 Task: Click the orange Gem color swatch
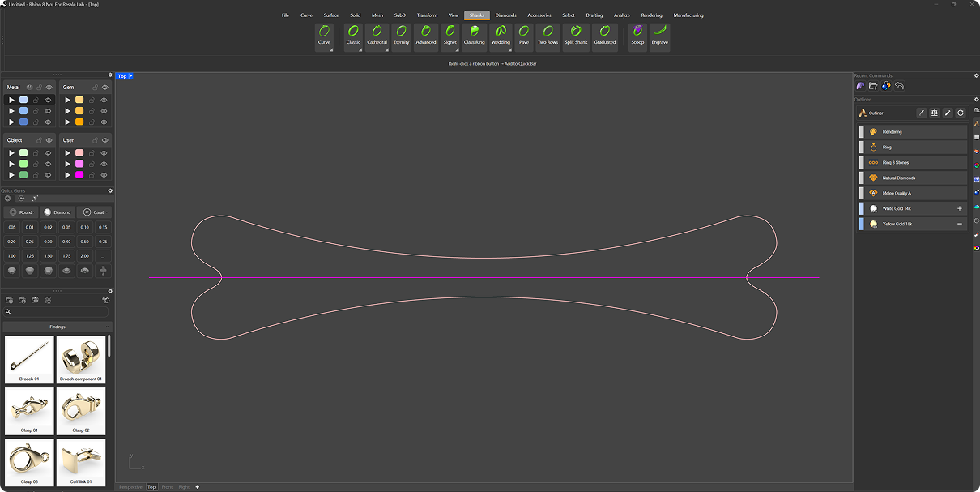pos(79,122)
